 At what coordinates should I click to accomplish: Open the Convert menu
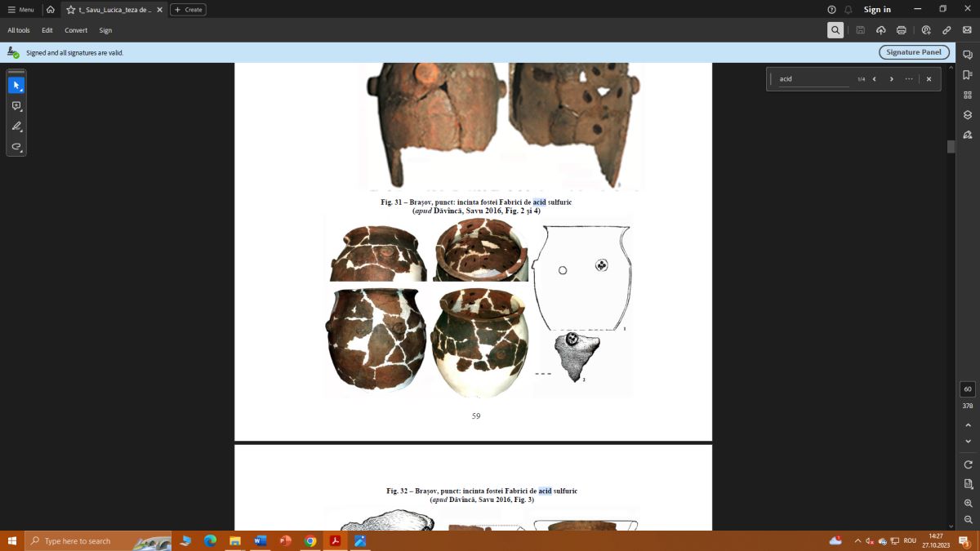pyautogui.click(x=76, y=30)
